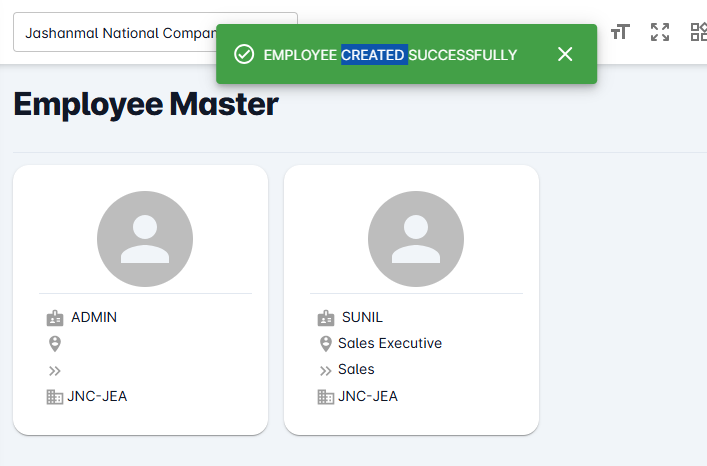The image size is (707, 466).
Task: Open the apps grid icon at top right
Action: pos(698,32)
